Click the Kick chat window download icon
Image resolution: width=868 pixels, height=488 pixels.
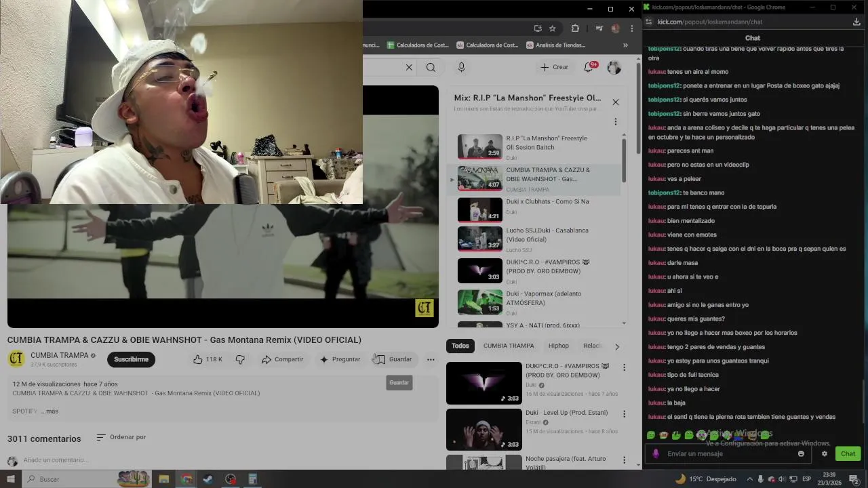click(856, 22)
